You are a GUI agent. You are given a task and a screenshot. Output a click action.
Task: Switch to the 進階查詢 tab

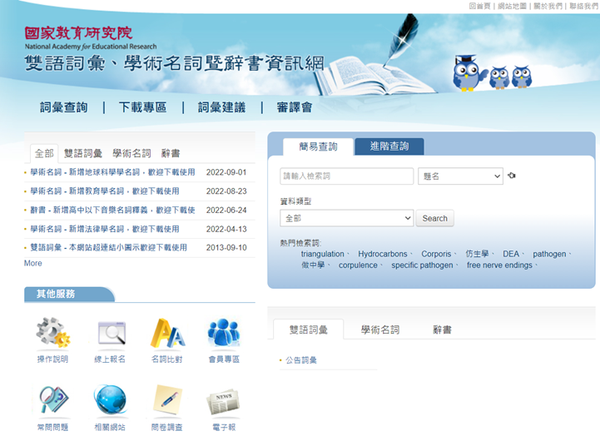tap(389, 146)
